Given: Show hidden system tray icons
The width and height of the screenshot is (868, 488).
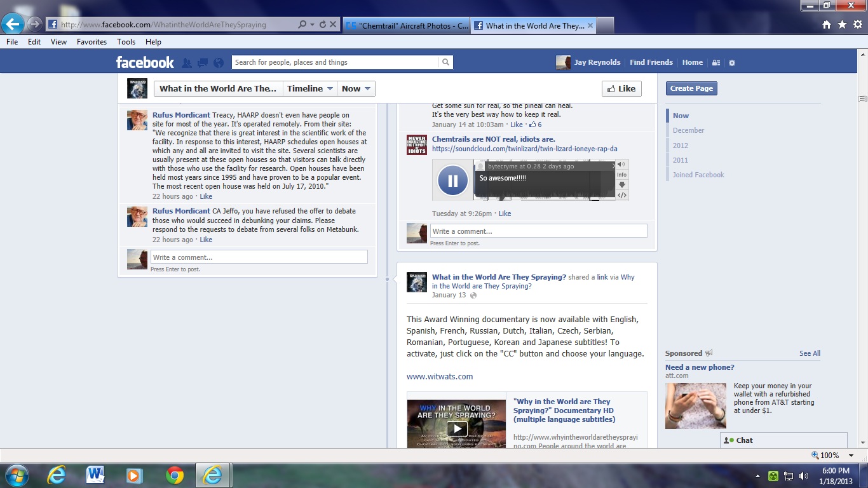Looking at the screenshot, I should (x=757, y=475).
